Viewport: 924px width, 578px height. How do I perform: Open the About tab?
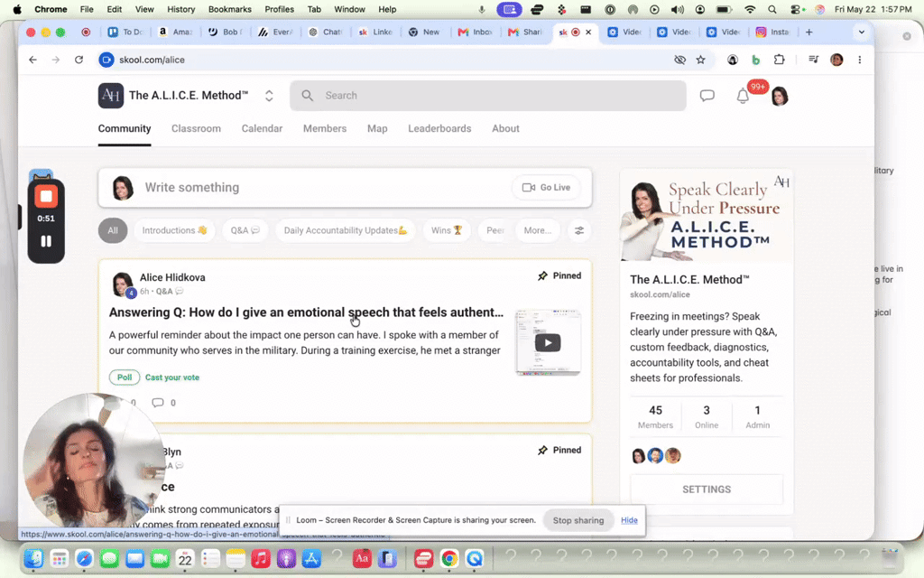[505, 128]
